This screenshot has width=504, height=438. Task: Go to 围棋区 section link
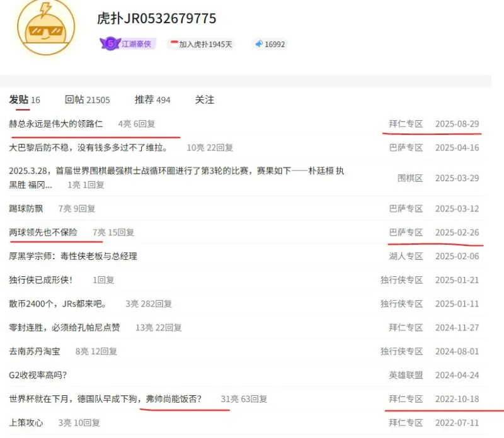pyautogui.click(x=409, y=178)
